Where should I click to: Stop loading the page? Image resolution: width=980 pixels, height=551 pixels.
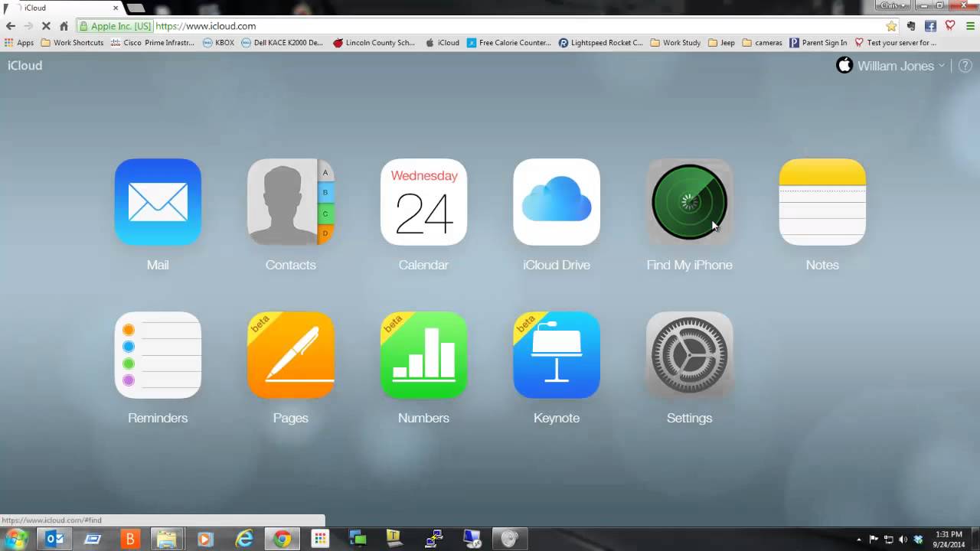[x=46, y=26]
